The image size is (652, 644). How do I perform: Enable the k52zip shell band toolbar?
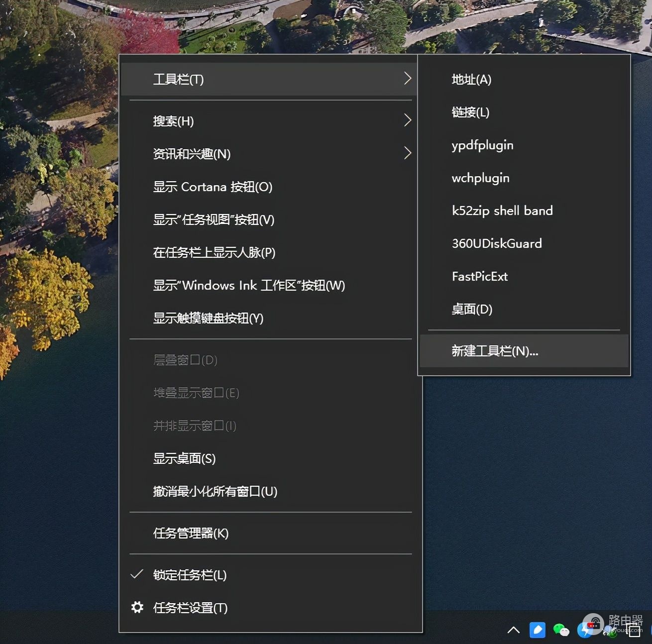pyautogui.click(x=524, y=211)
